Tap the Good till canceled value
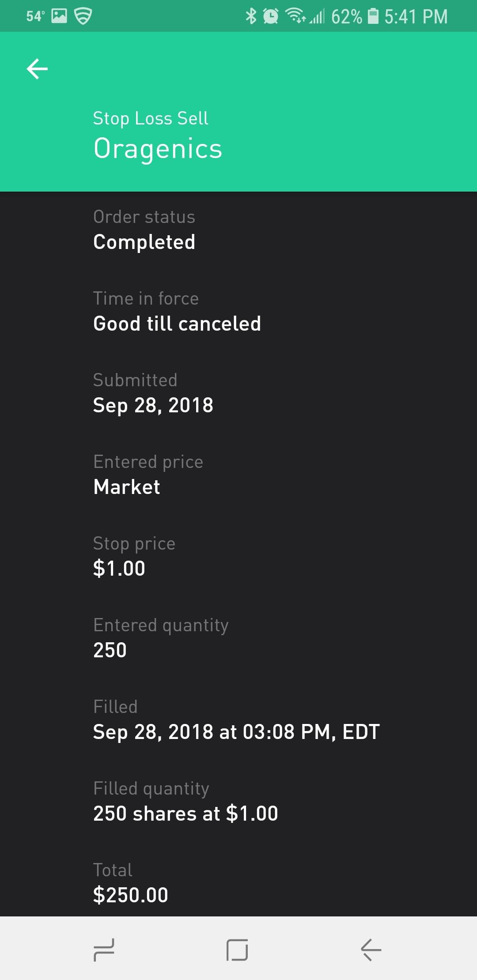 pyautogui.click(x=177, y=324)
